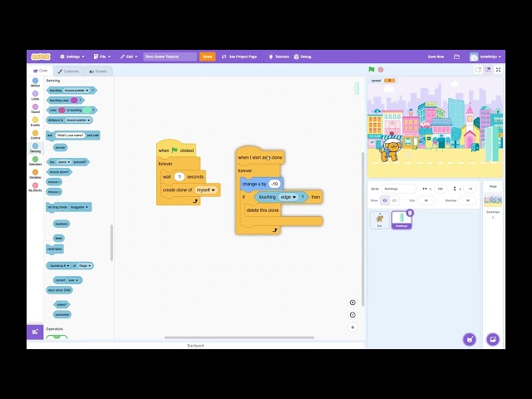Tick the username reporter checkbox
This screenshot has height=399, width=532.
49,314
